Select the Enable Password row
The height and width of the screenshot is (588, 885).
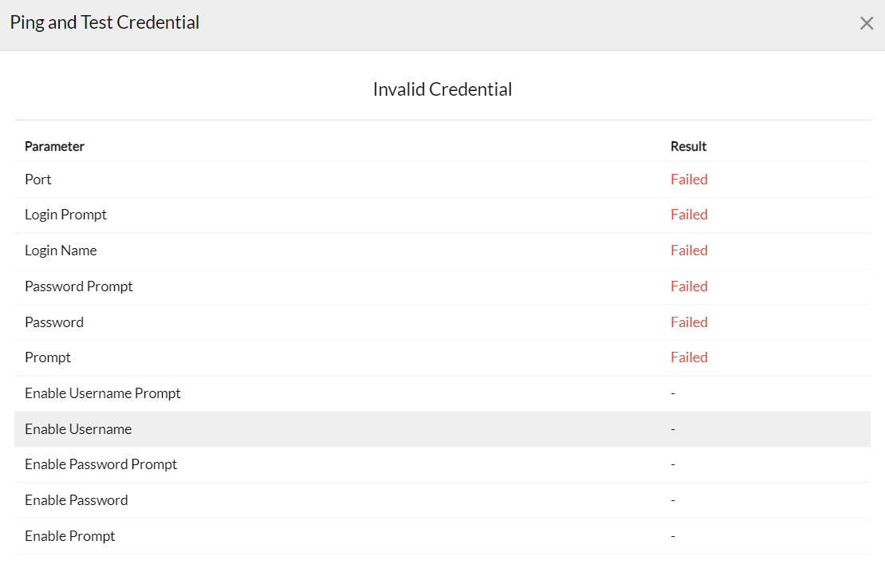coord(77,500)
